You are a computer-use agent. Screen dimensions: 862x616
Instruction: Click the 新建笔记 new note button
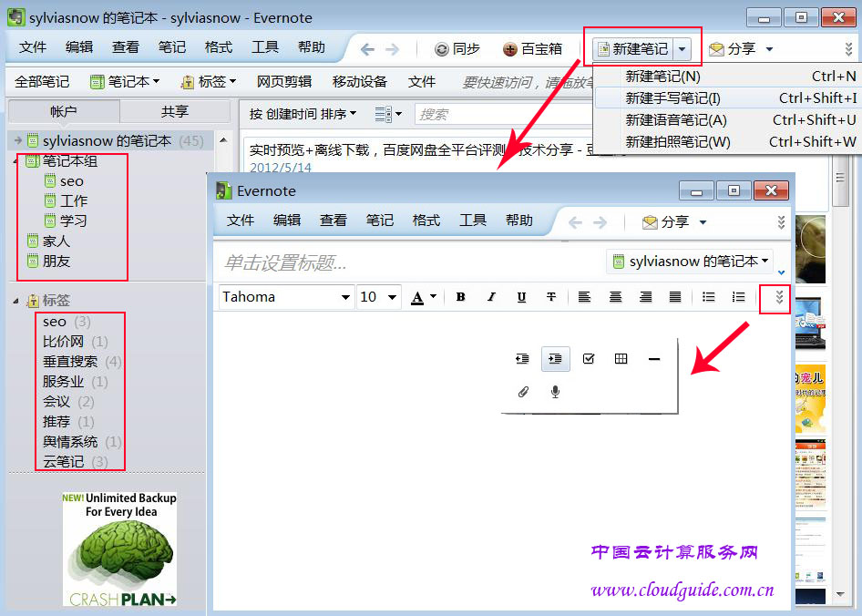tap(632, 49)
